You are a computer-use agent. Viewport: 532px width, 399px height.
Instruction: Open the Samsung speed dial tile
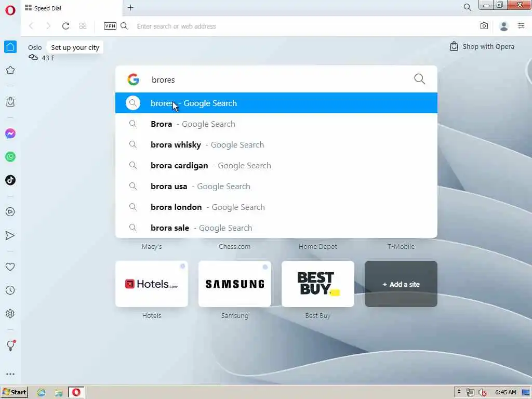tap(235, 284)
